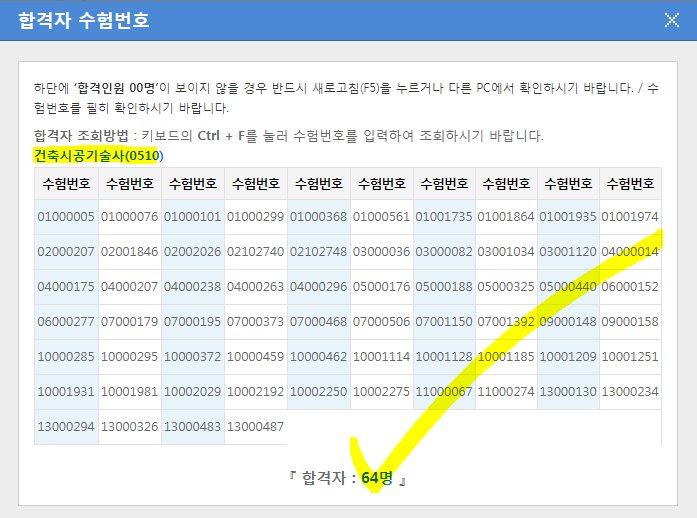Select exam number 09000158
Image resolution: width=697 pixels, height=518 pixels.
click(x=630, y=321)
